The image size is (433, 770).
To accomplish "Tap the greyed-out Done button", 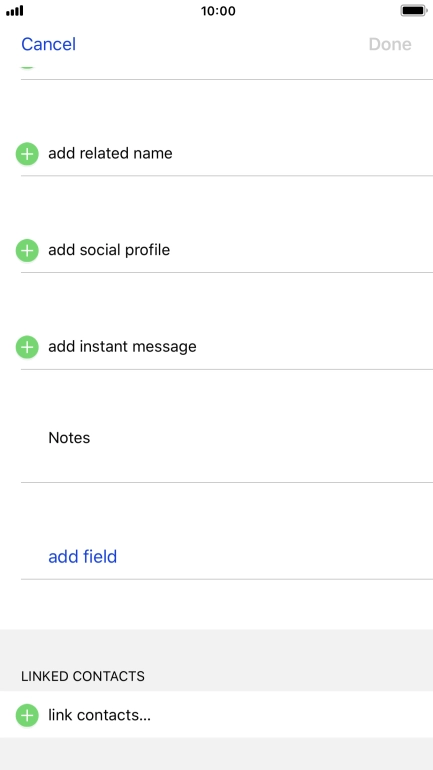I will 390,44.
